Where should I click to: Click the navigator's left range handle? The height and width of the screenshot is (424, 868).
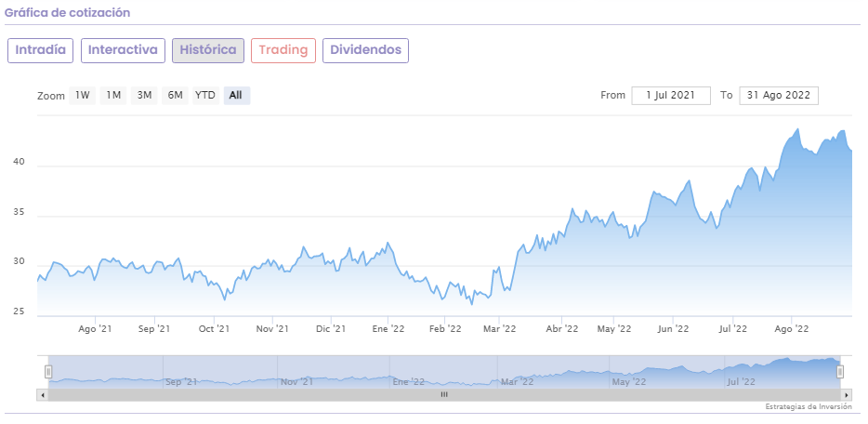click(x=48, y=372)
